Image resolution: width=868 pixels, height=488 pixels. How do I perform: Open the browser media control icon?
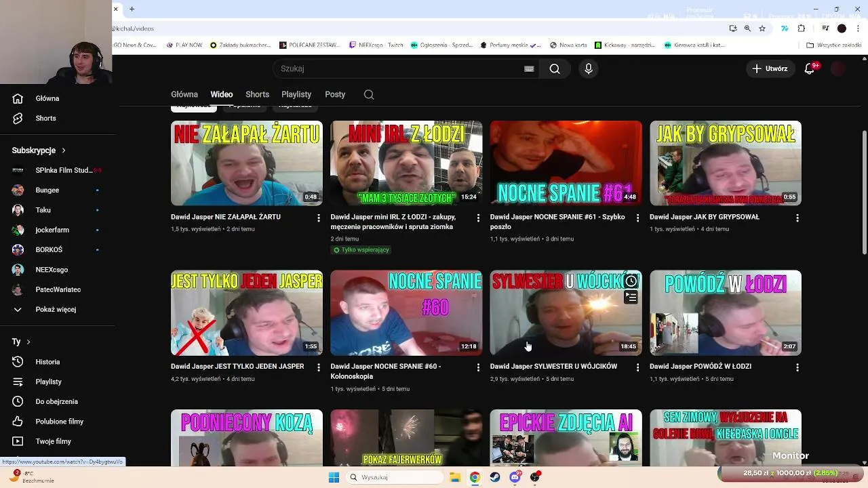(x=825, y=28)
